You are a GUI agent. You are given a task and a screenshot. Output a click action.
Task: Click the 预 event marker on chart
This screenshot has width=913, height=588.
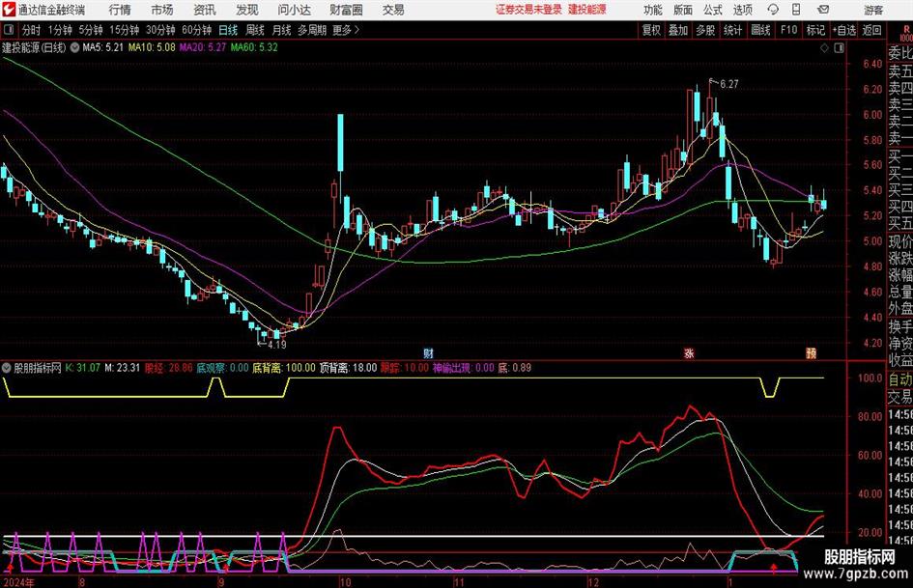[812, 352]
